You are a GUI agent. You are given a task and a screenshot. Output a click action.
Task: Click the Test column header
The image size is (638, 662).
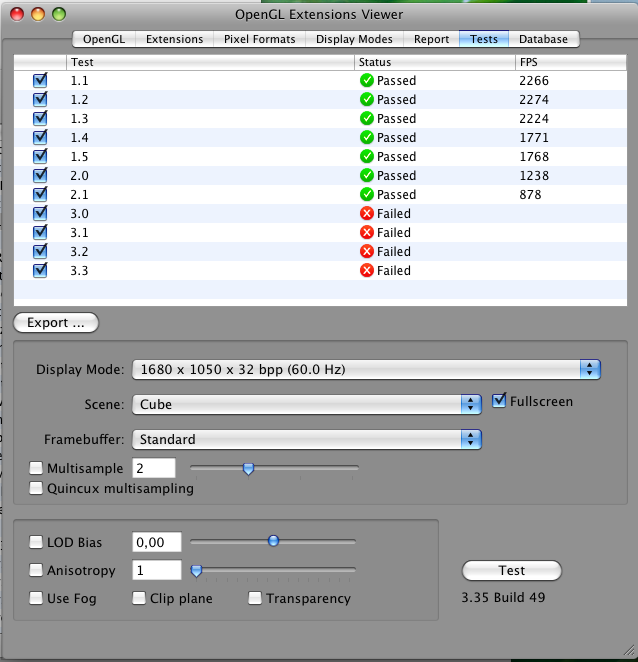click(210, 62)
